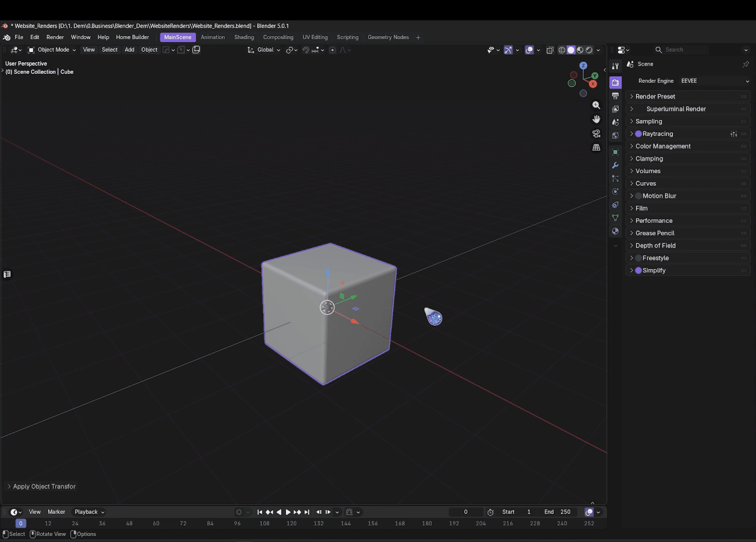Toggle the properties panel pin icon
Image resolution: width=756 pixels, height=542 pixels.
(x=745, y=64)
